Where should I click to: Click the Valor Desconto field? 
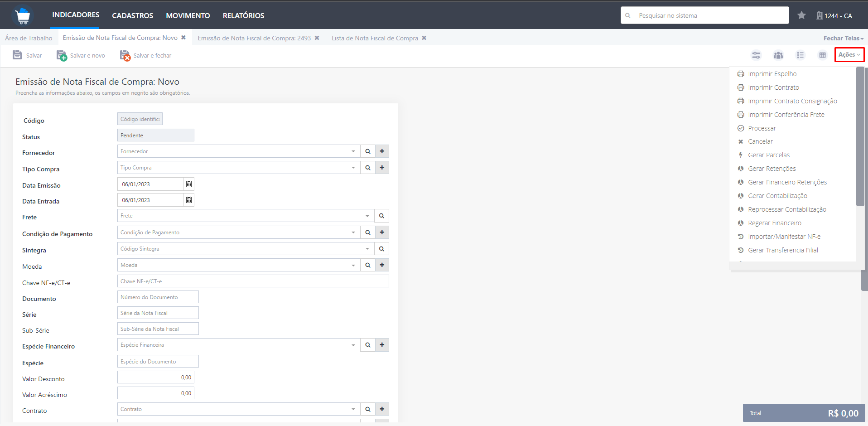tap(156, 377)
